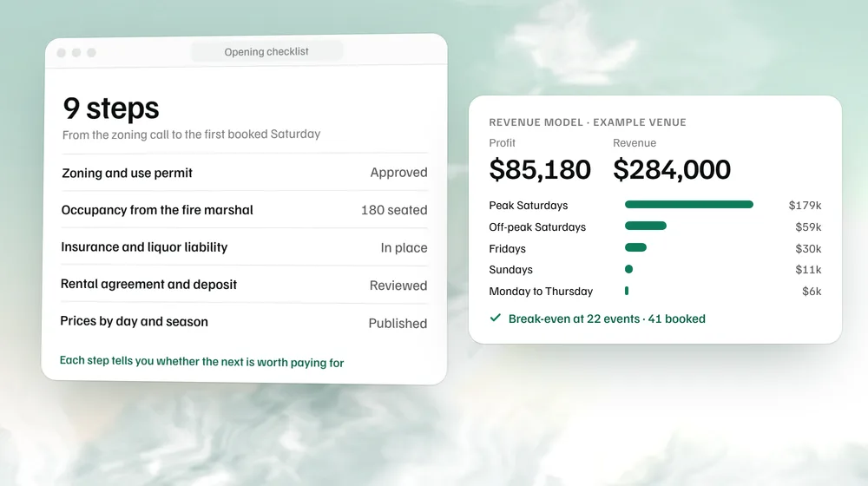The image size is (868, 486).
Task: Click the 'In place' status
Action: tap(404, 247)
